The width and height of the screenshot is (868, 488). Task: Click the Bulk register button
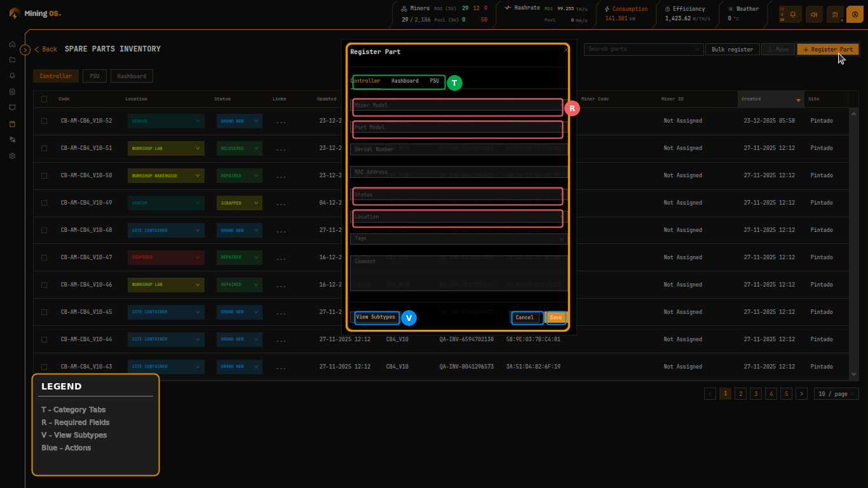(x=732, y=49)
